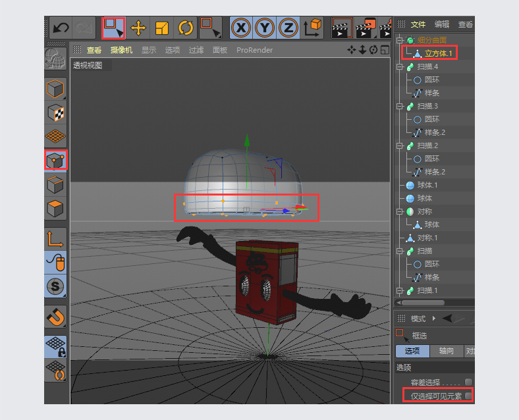Collapse the 扫描.4 tree node
Image resolution: width=519 pixels, height=420 pixels.
(x=400, y=66)
